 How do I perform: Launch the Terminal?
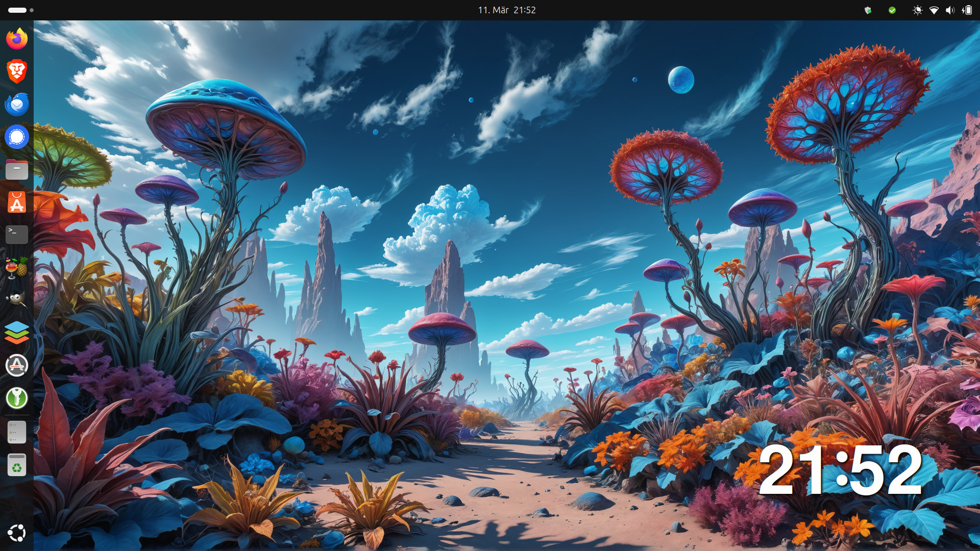17,235
